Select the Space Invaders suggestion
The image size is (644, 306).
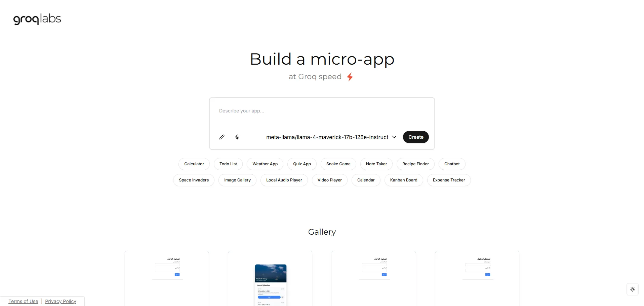[x=194, y=180]
